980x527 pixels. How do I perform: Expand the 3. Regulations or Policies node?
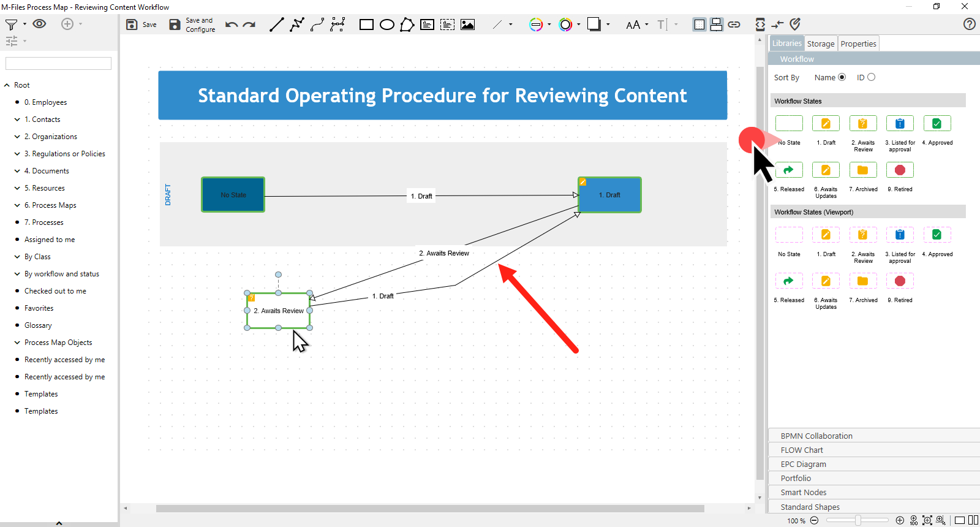tap(17, 154)
